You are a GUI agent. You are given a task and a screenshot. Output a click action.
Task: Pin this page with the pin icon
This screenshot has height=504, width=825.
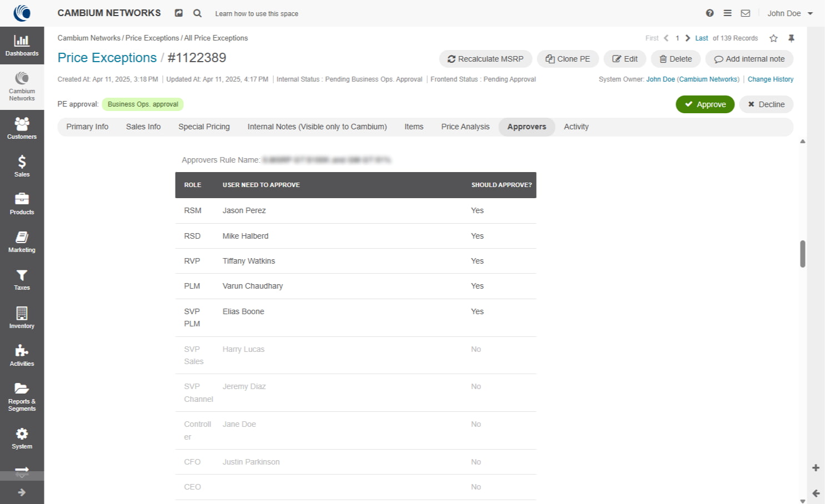[x=791, y=38]
